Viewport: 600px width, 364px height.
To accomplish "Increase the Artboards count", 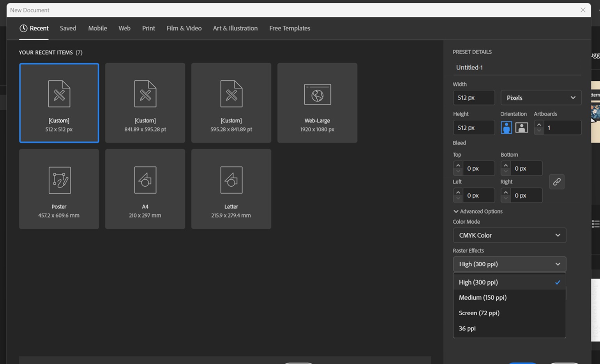I will 539,124.
